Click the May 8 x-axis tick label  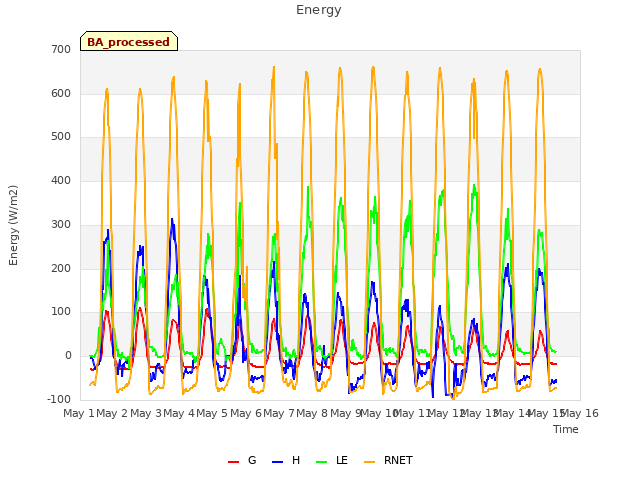click(x=312, y=413)
